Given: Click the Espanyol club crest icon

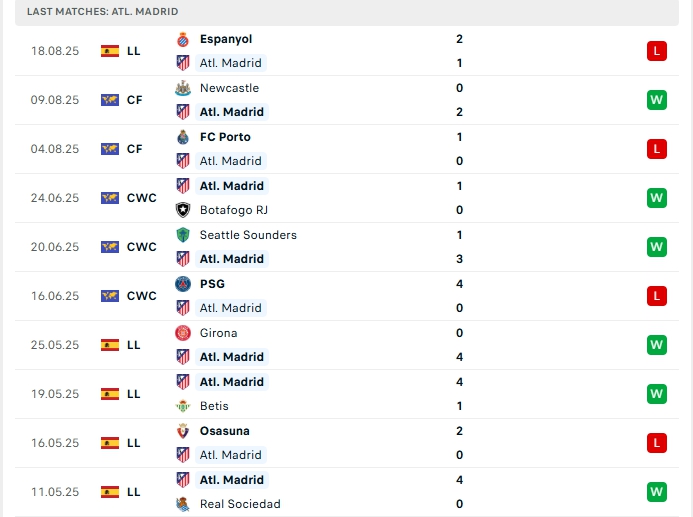Looking at the screenshot, I should point(183,39).
